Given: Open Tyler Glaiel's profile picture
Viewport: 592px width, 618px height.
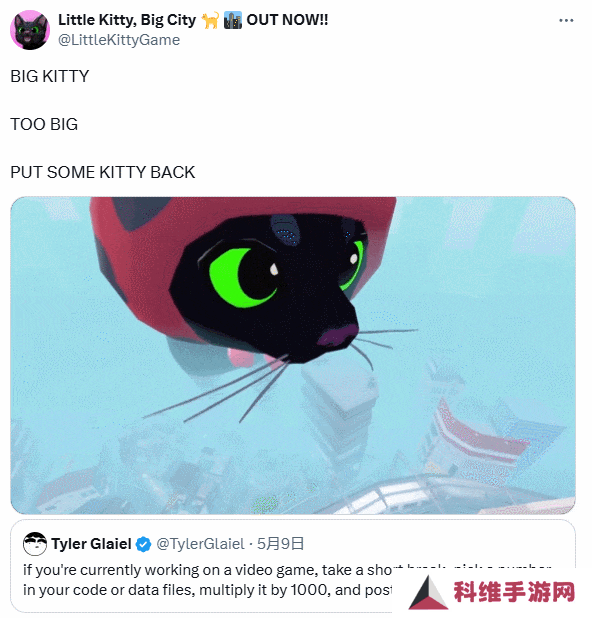Looking at the screenshot, I should 35,544.
